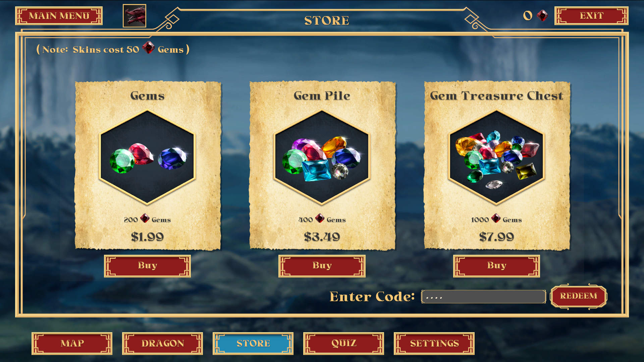Image resolution: width=644 pixels, height=362 pixels.
Task: Return to the Main Menu
Action: 59,16
